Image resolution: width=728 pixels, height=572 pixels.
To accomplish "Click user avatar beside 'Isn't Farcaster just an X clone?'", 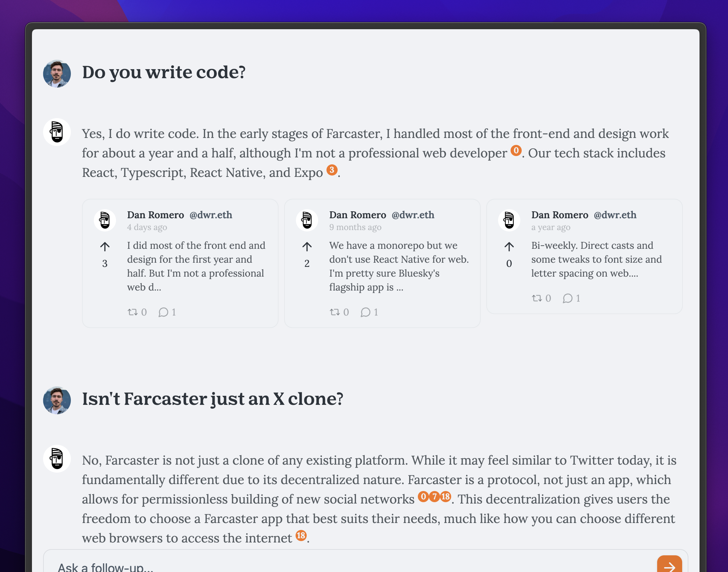I will 57,400.
